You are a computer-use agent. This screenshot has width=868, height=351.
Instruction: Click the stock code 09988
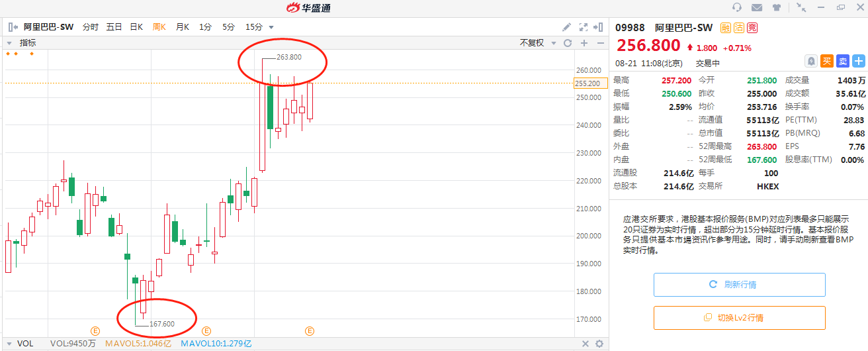[630, 28]
